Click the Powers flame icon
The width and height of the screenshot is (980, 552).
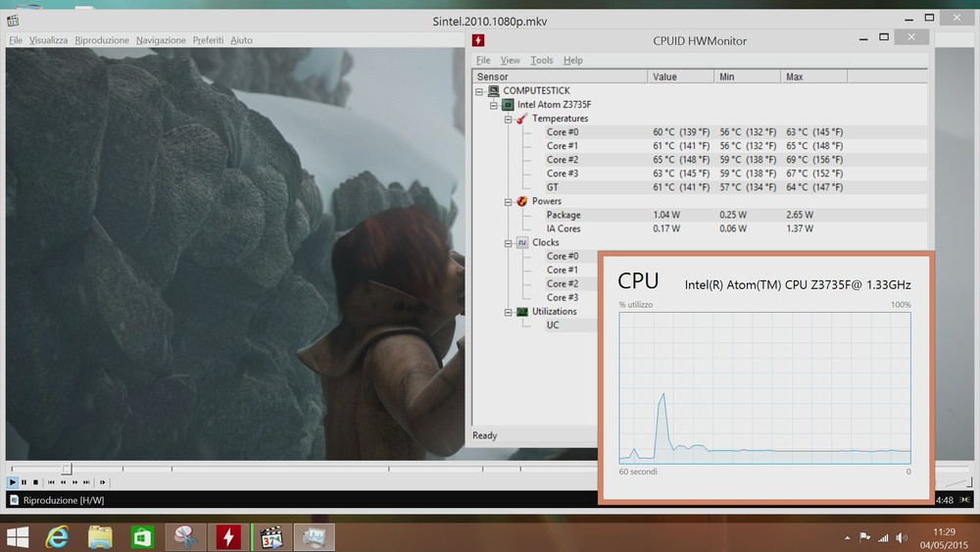pos(522,201)
